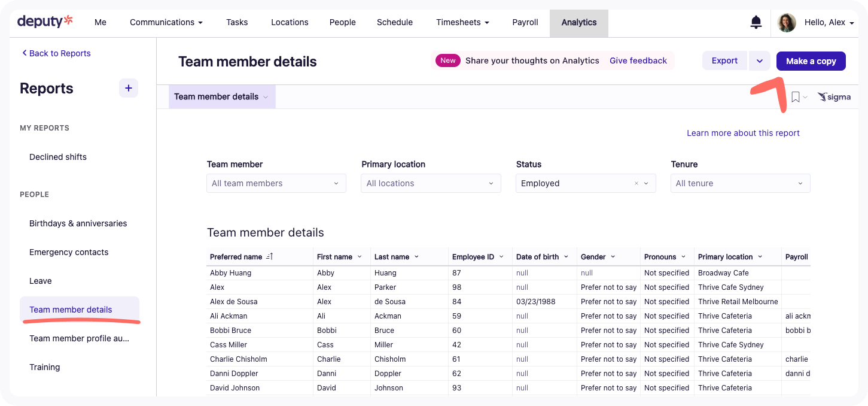Click the Give feedback link

[638, 60]
